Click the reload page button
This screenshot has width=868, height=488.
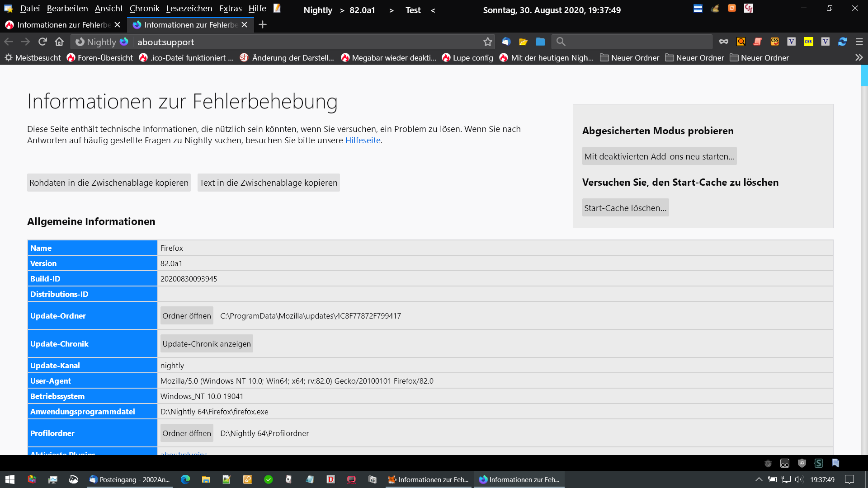(x=42, y=42)
